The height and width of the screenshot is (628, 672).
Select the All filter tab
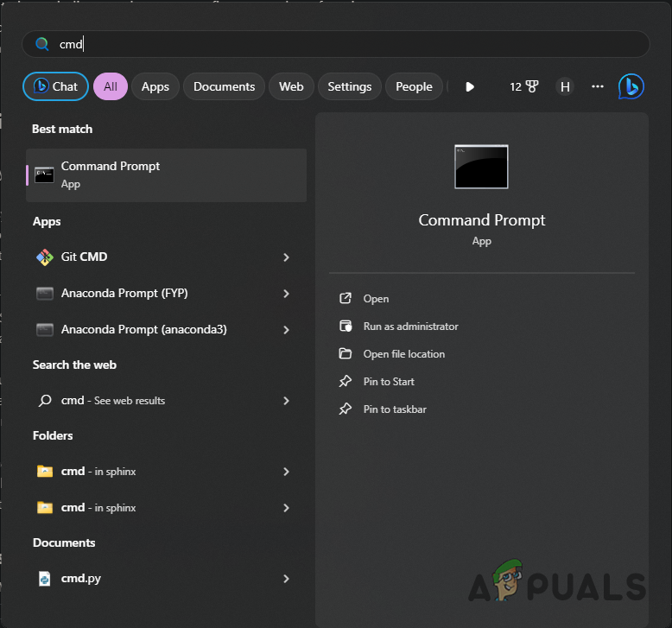[x=111, y=86]
